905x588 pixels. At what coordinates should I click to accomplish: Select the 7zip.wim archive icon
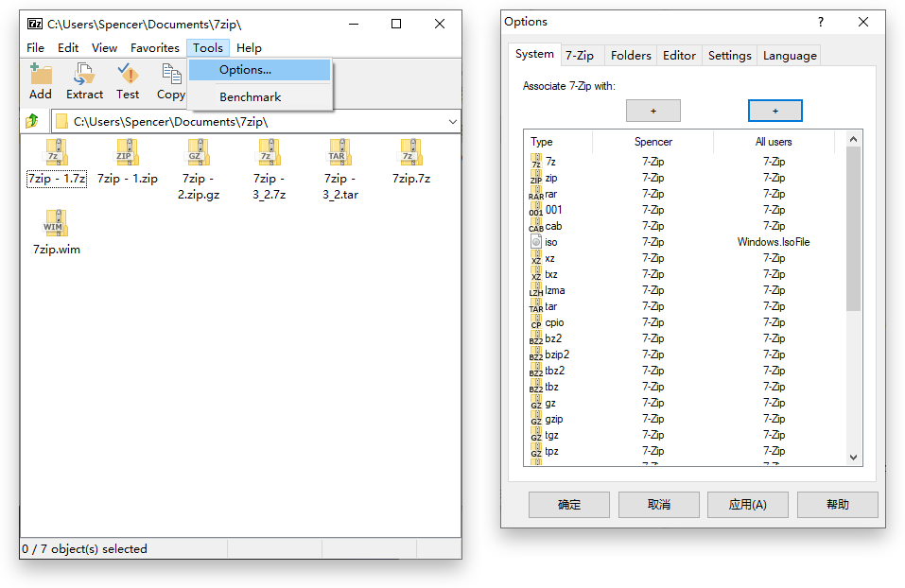(x=57, y=223)
